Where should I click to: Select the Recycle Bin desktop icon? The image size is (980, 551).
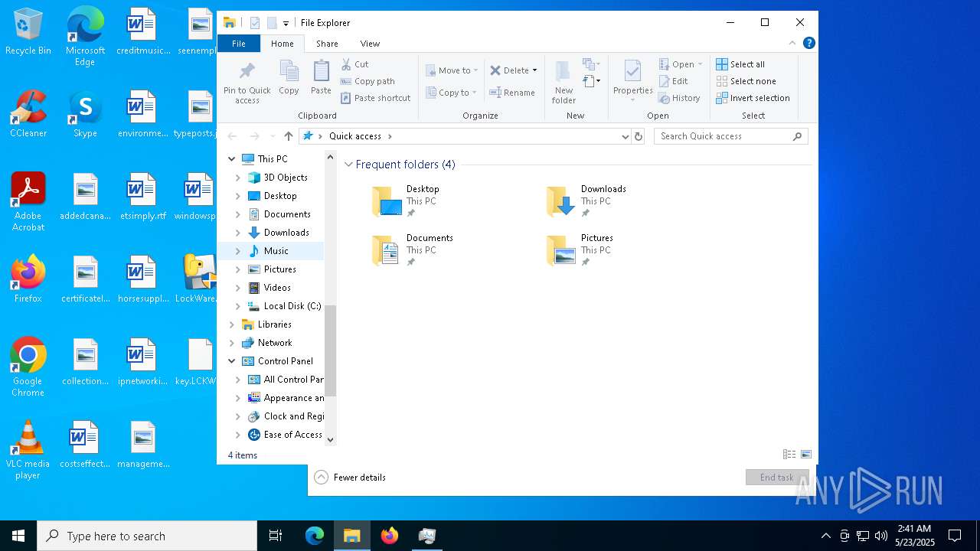point(28,32)
